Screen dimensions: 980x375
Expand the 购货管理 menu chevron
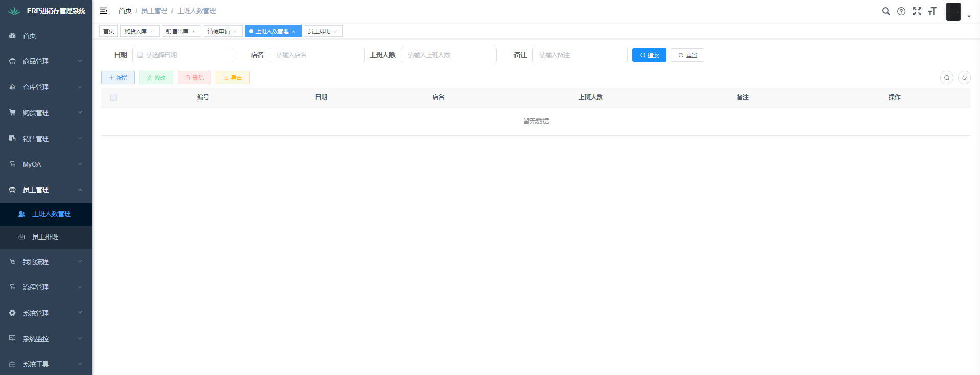80,113
